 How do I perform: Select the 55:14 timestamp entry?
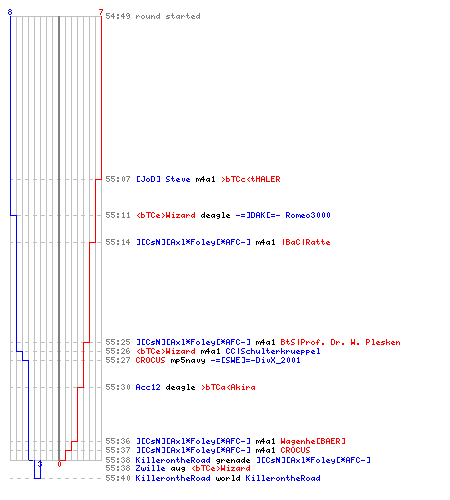click(118, 242)
